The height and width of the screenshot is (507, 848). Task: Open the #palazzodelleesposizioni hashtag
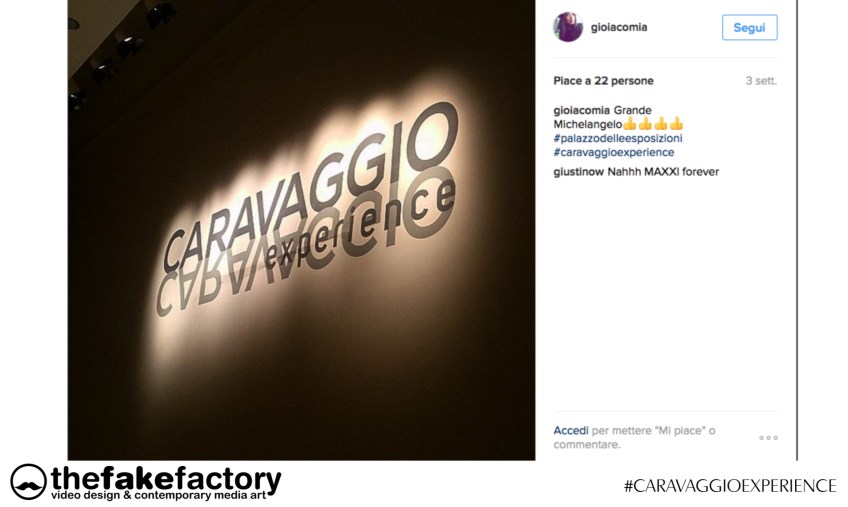pyautogui.click(x=618, y=139)
